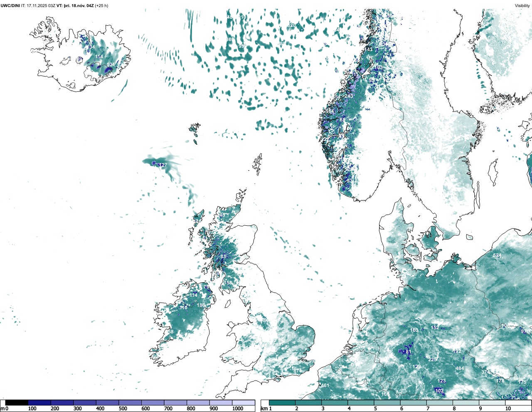532x412 pixels.
Task: Click the 225 value over Germany
Action: point(433,359)
